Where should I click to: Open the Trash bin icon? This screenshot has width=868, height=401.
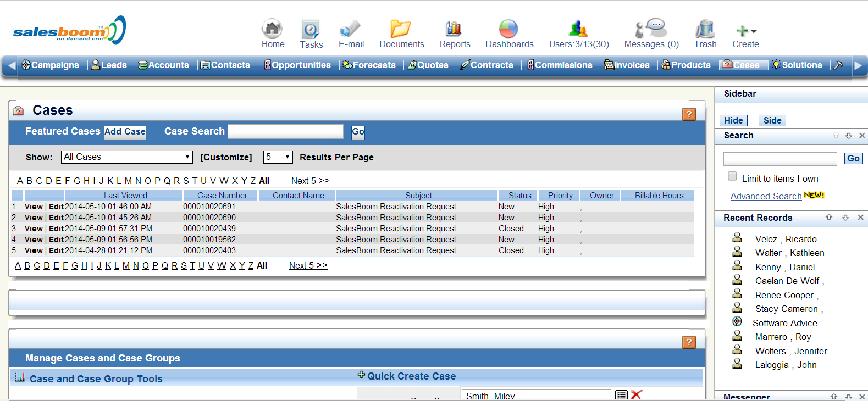tap(705, 29)
